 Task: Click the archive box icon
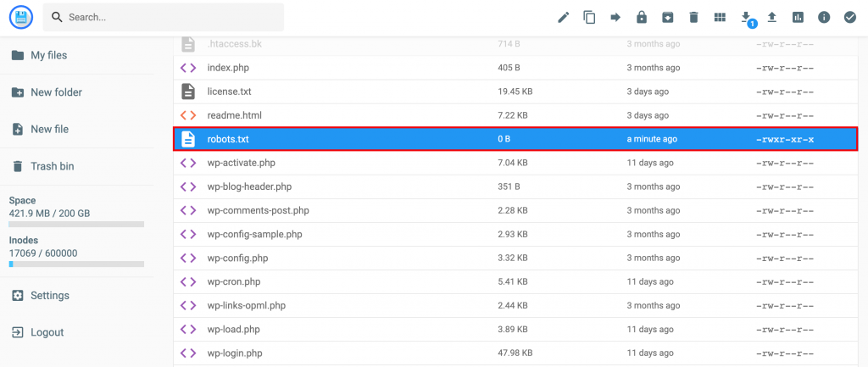coord(668,17)
